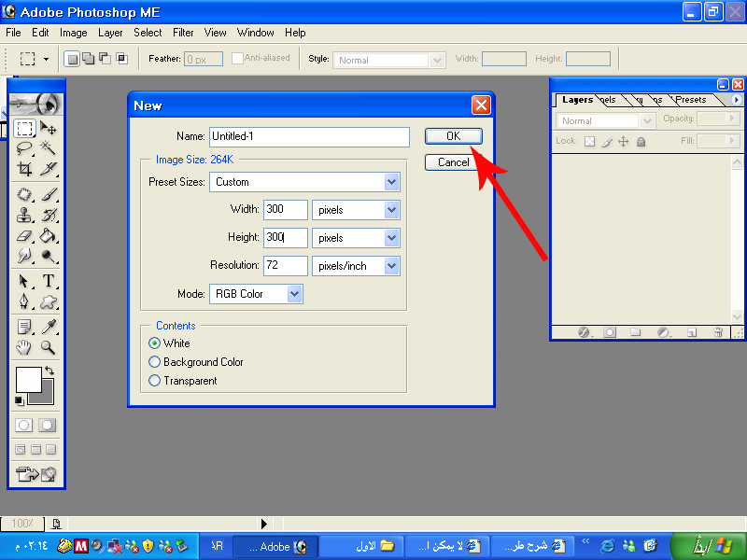Toggle the Anti-aliased checkbox
The height and width of the screenshot is (560, 747).
[237, 58]
